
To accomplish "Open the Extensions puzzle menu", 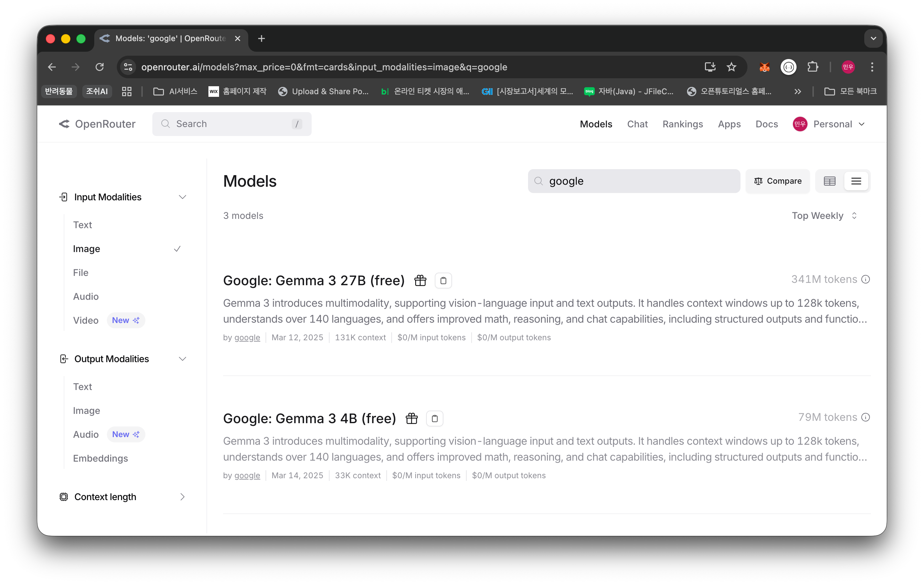I will [x=812, y=67].
